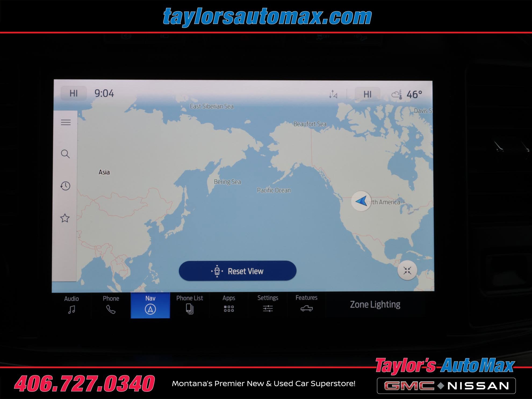Open the Features vehicle tab

pos(306,304)
